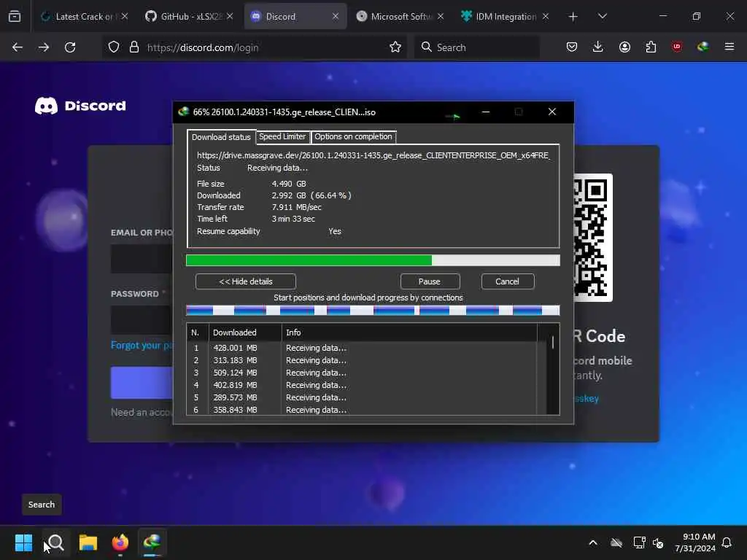Pause the ISO download
Screen dimensions: 747x560
click(x=429, y=281)
